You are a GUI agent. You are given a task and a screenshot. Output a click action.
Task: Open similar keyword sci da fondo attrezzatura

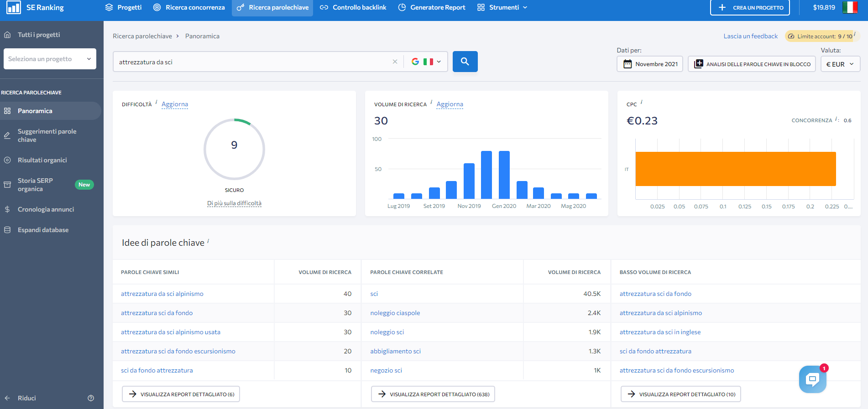(x=157, y=370)
